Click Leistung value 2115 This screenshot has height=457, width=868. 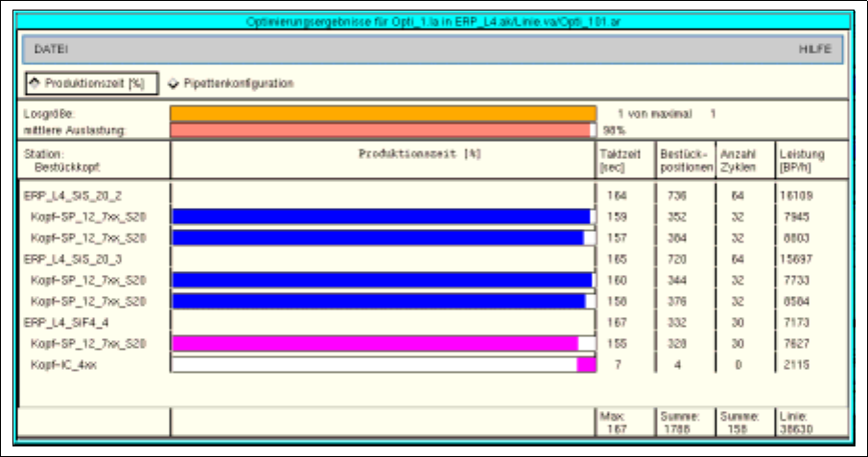[x=796, y=365]
